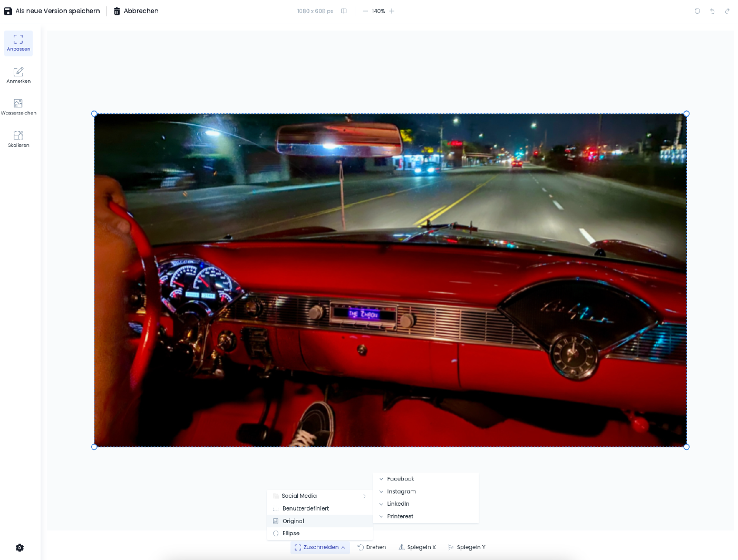738x560 pixels.
Task: Collapse the Zuschneiden crop dropdown
Action: tap(320, 547)
